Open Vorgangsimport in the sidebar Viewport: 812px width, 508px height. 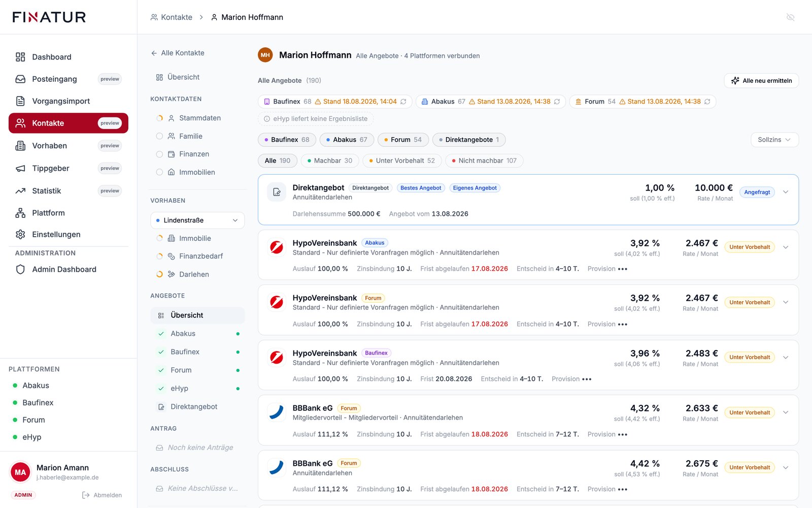tap(69, 101)
